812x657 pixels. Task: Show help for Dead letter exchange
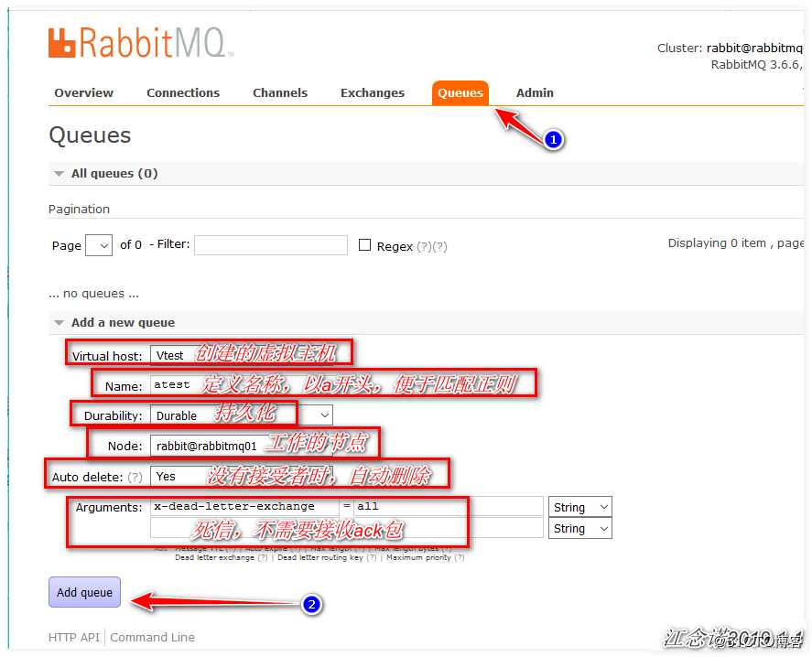(263, 557)
